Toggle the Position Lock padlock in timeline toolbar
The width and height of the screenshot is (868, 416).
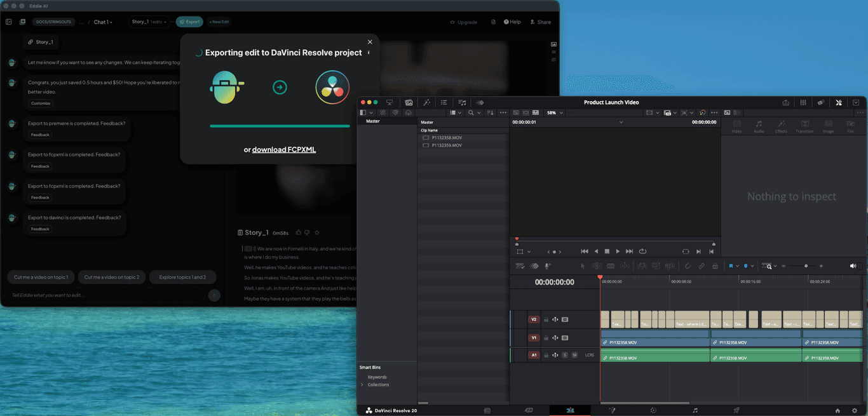[715, 266]
